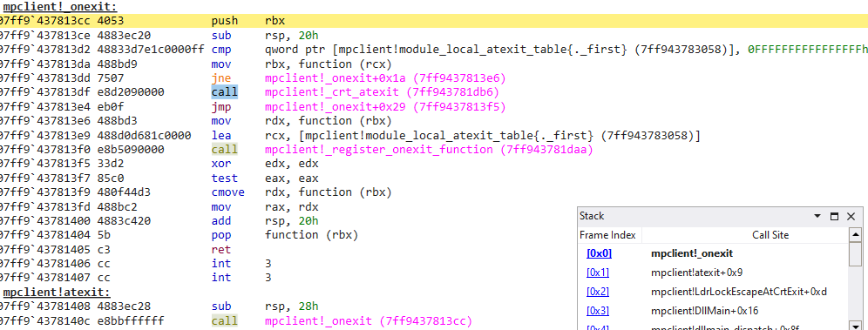Click the call mpclient!_onexit target in atexit

(368, 320)
